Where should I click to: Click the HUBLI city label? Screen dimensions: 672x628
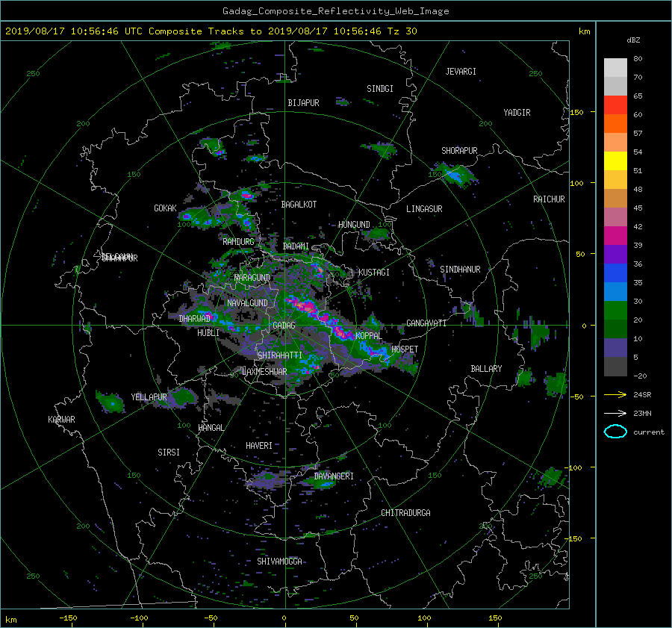[208, 333]
